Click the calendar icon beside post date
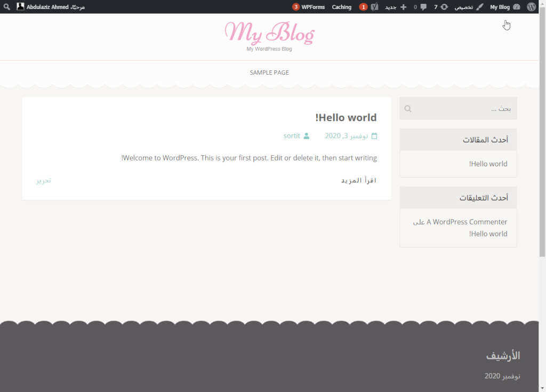The width and height of the screenshot is (546, 392). [374, 136]
